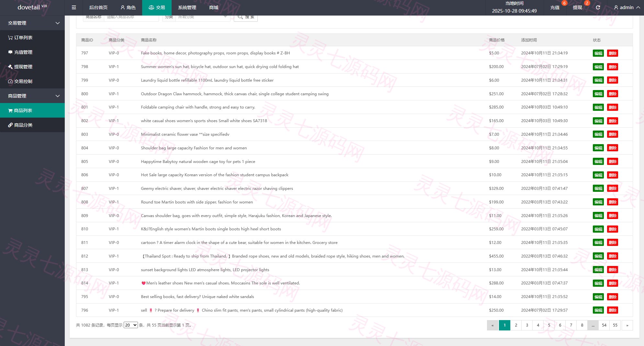Collapse the 交易管理 sidebar group
Image resolution: width=644 pixels, height=346 pixels.
[x=32, y=23]
